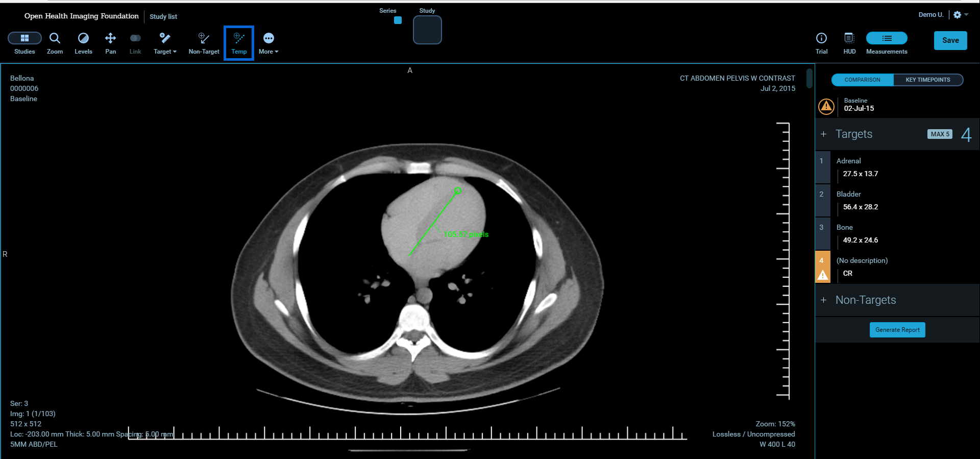Image resolution: width=980 pixels, height=459 pixels.
Task: Switch to the Comparison tab
Action: [862, 80]
